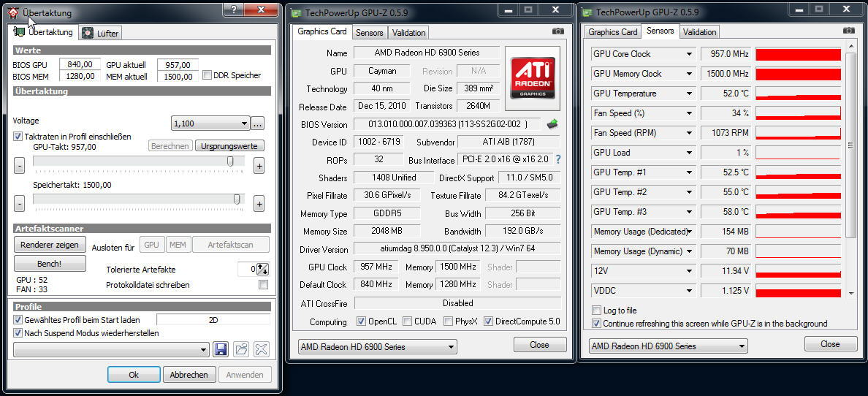Open Graphics Card tab in Sensors window
This screenshot has height=396, width=868.
[613, 32]
